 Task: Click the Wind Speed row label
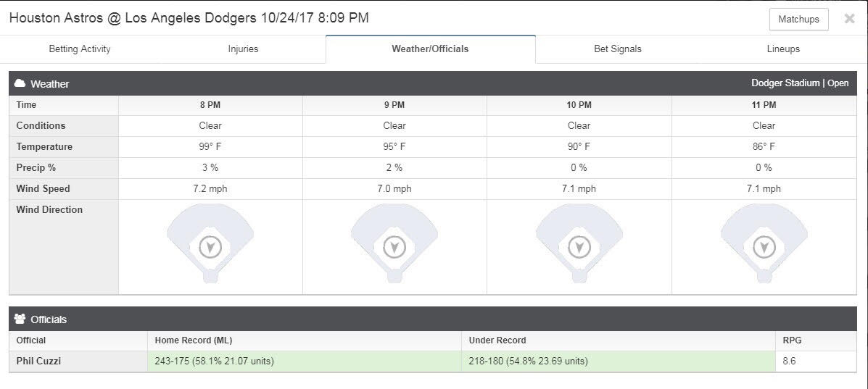click(44, 188)
